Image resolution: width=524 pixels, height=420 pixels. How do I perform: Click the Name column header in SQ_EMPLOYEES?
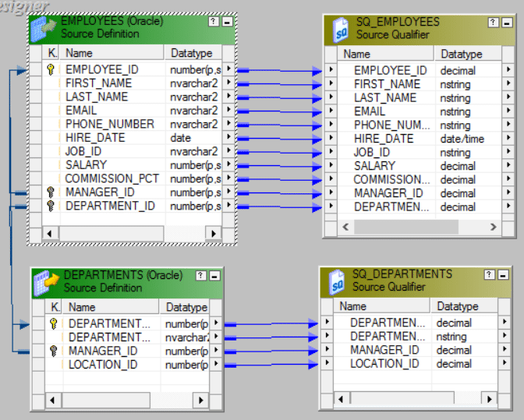pos(386,54)
